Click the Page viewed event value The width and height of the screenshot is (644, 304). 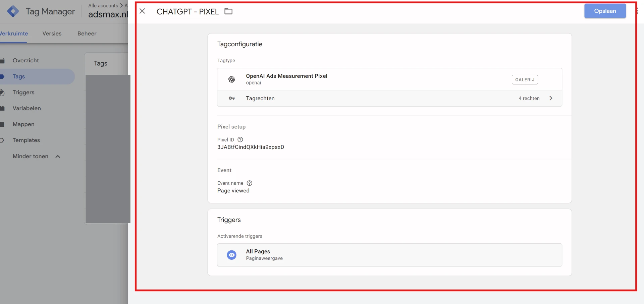pos(233,191)
